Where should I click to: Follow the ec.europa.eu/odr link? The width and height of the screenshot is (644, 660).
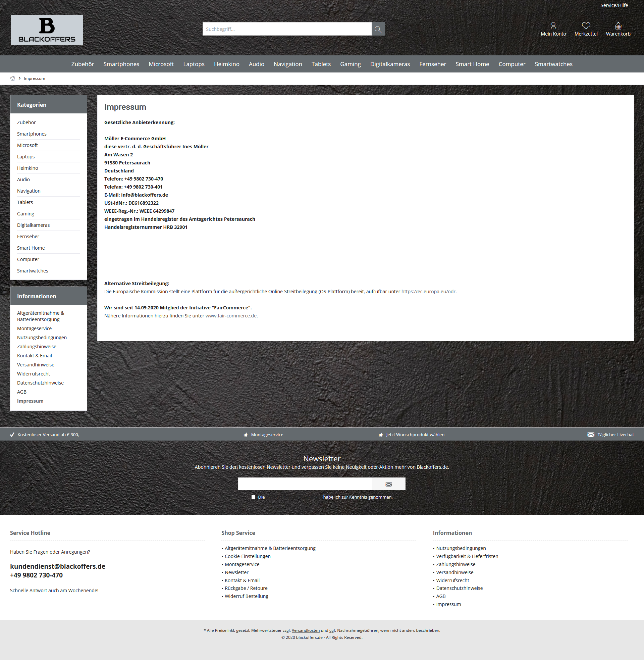[428, 292]
